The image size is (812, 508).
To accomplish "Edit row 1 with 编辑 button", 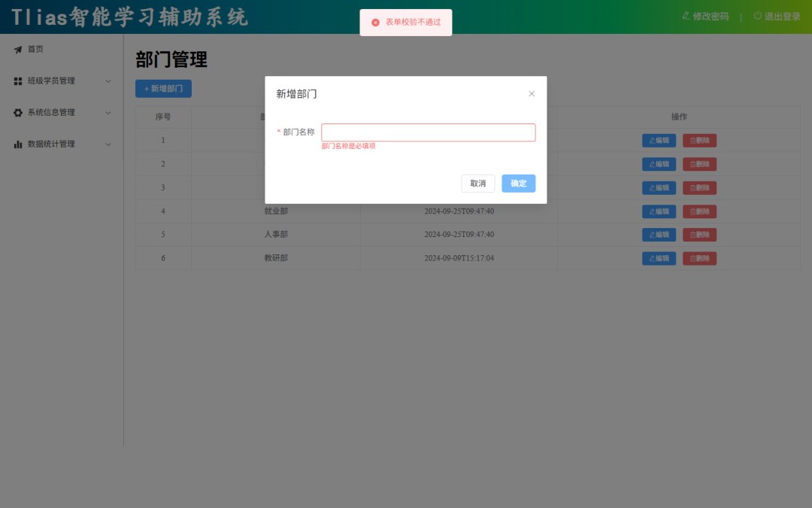I will [659, 141].
